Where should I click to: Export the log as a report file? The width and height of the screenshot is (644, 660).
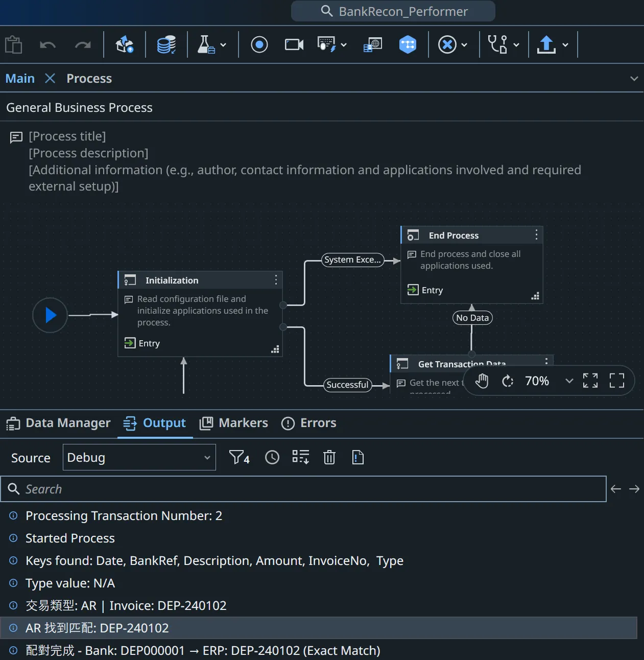pos(358,457)
